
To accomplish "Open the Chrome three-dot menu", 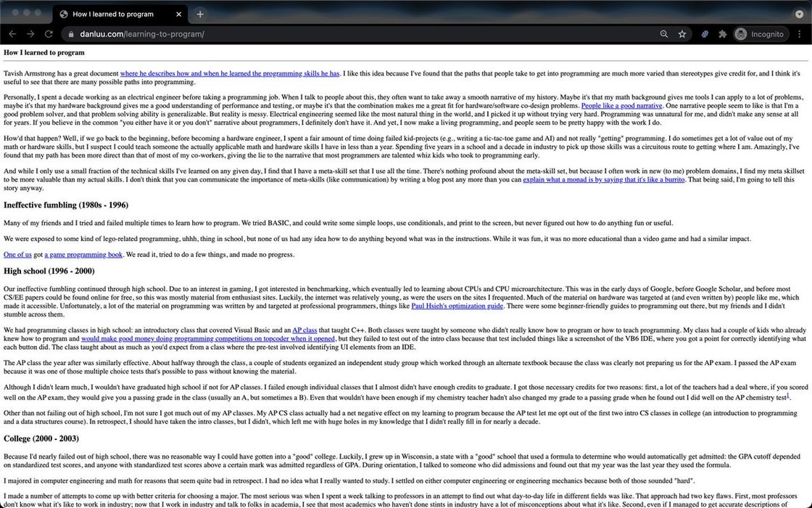I will (798, 34).
